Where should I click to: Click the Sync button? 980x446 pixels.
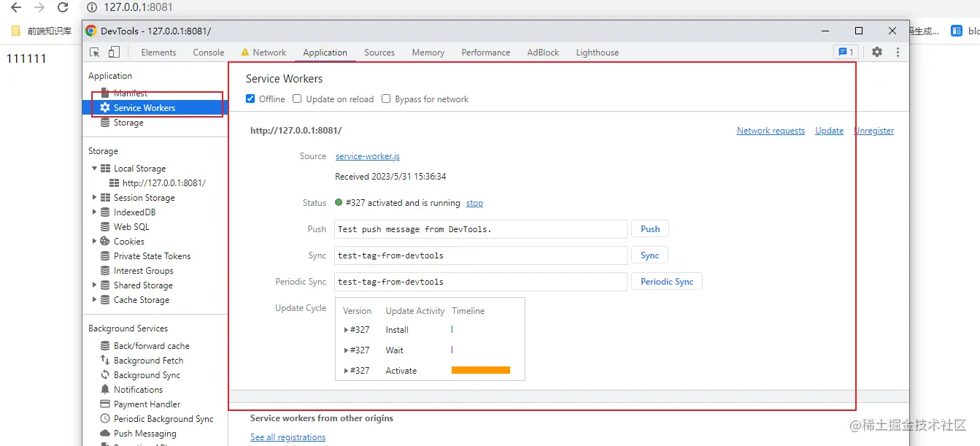click(x=650, y=255)
